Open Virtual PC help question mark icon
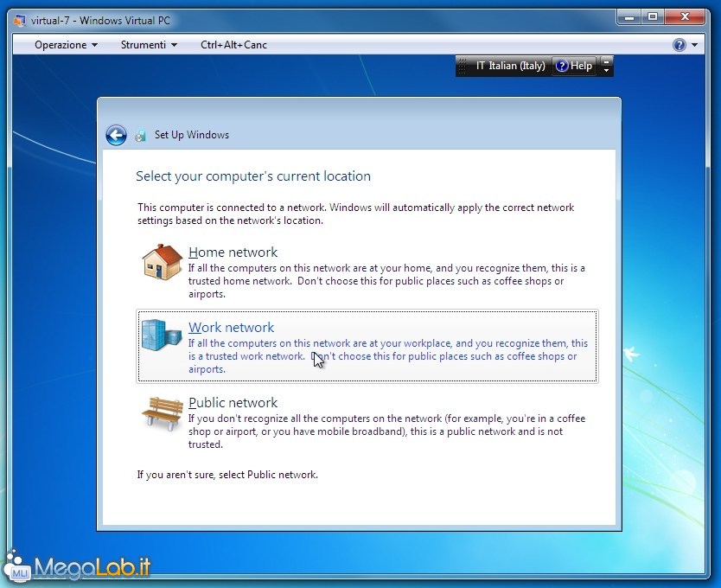This screenshot has width=721, height=588. (680, 45)
